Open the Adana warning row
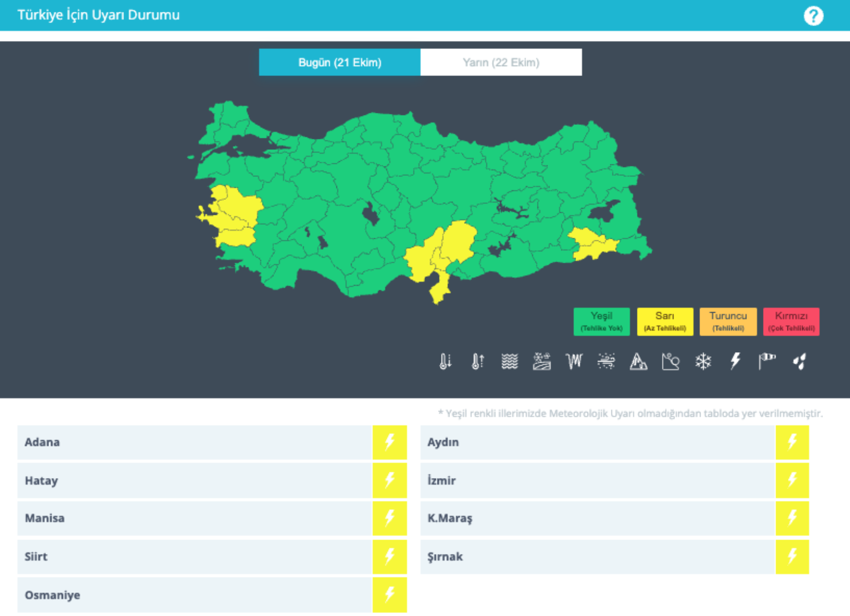The image size is (850, 616). [195, 442]
